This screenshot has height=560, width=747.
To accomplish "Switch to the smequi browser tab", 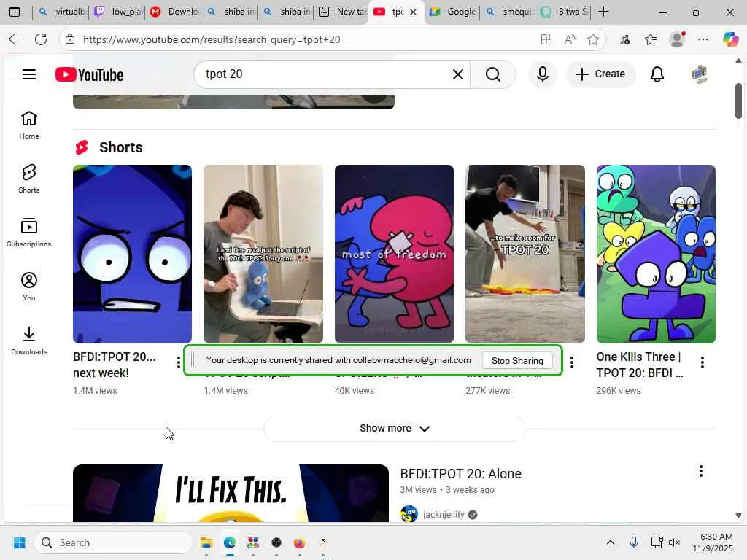I will 509,12.
